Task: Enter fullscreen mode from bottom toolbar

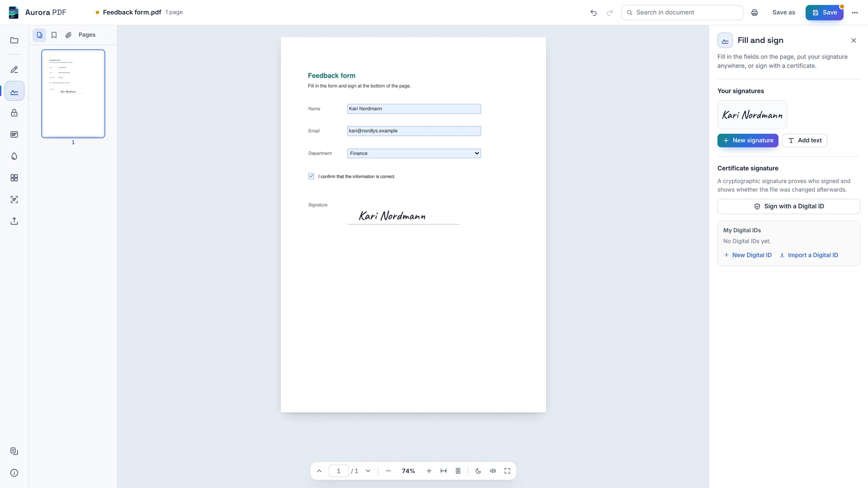Action: coord(507,471)
